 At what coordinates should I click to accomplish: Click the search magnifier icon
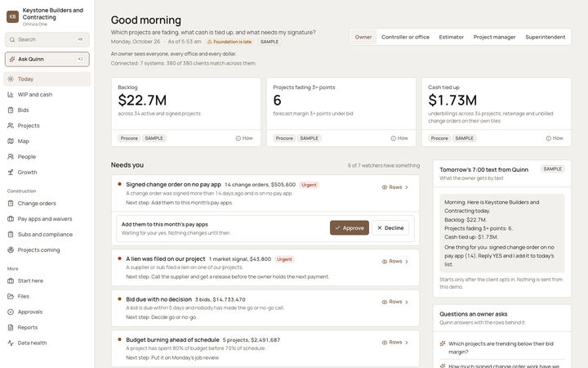coord(12,39)
